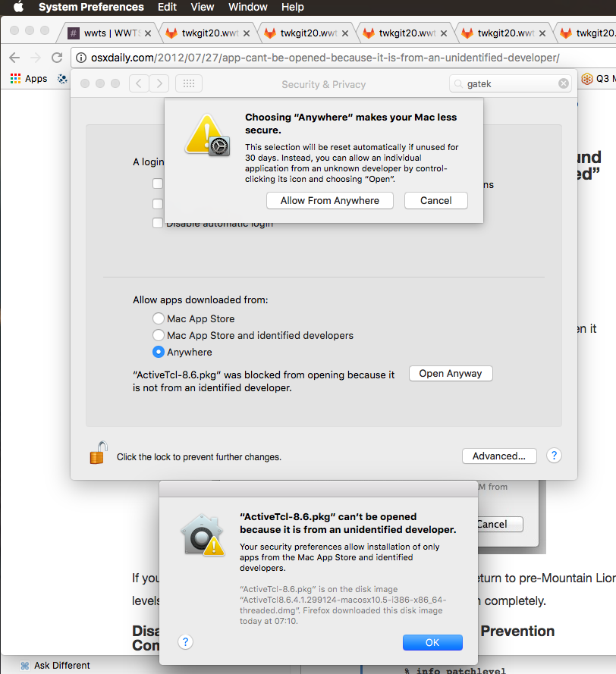Viewport: 616px width, 674px height.
Task: View site information icon in address bar
Action: click(81, 58)
